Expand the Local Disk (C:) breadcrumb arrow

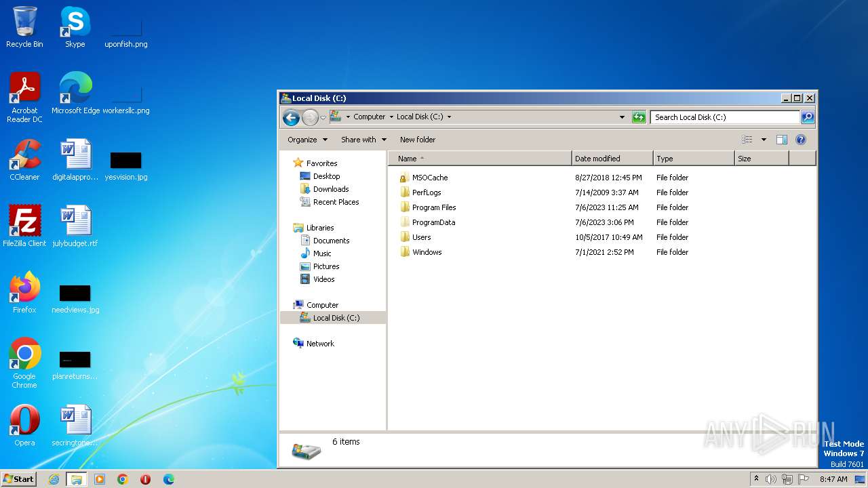click(x=449, y=117)
